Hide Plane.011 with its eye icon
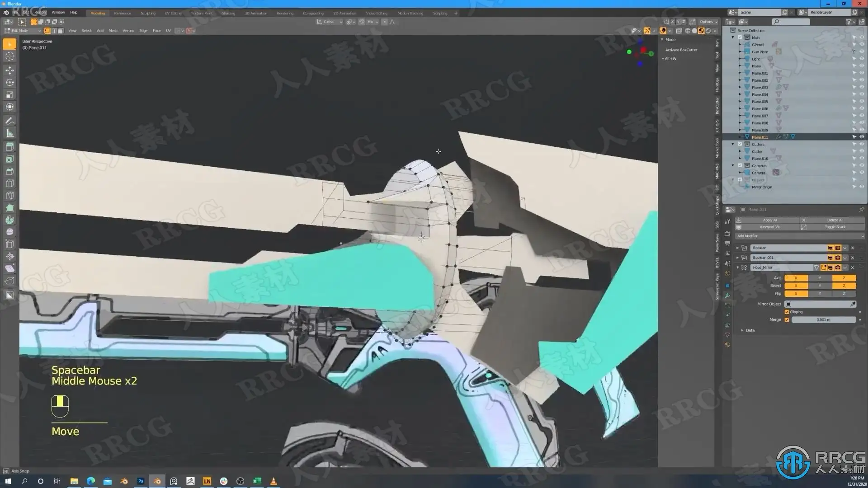This screenshot has height=488, width=868. coord(862,137)
